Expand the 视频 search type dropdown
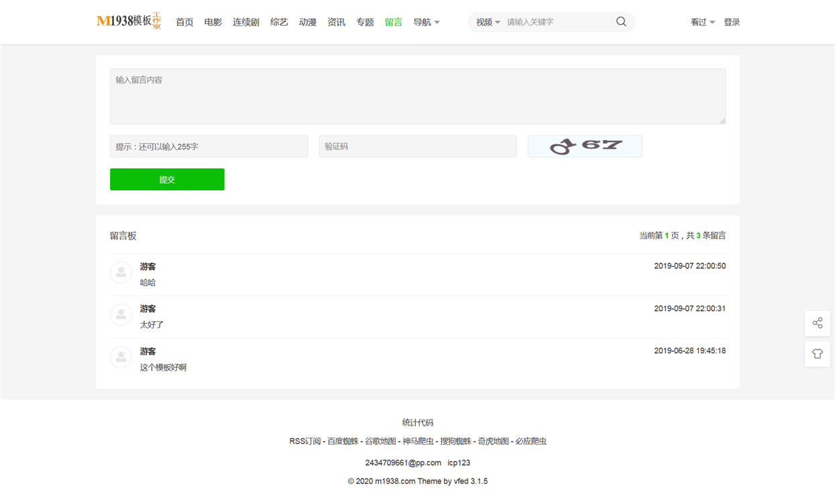Screen dimensions: 835x504 [x=488, y=22]
